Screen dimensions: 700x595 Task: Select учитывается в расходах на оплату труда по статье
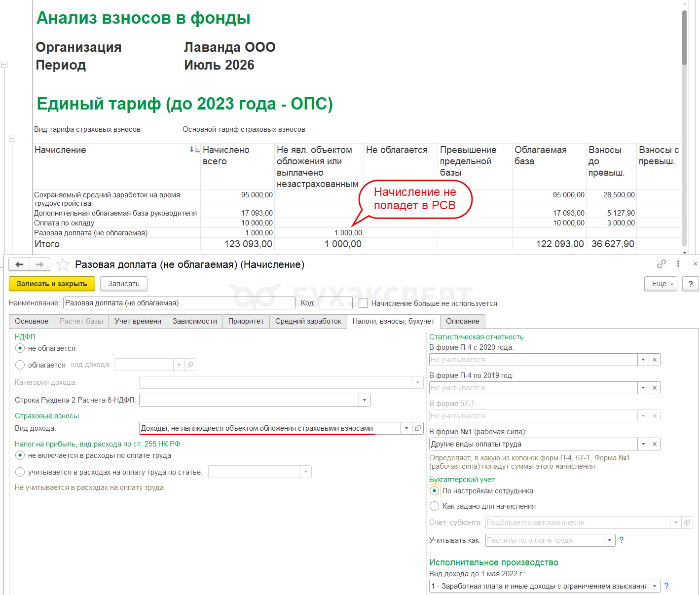tap(20, 472)
